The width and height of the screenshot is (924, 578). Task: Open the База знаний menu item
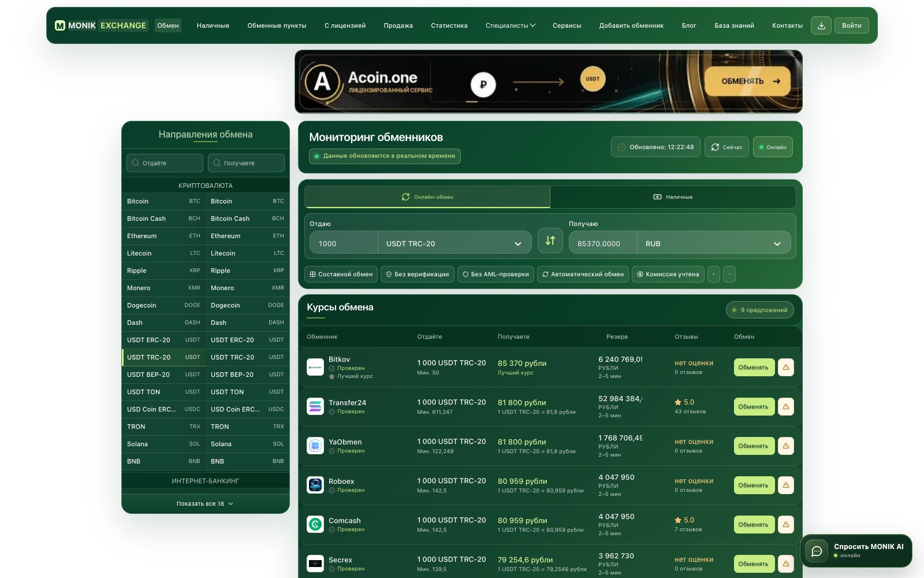734,25
